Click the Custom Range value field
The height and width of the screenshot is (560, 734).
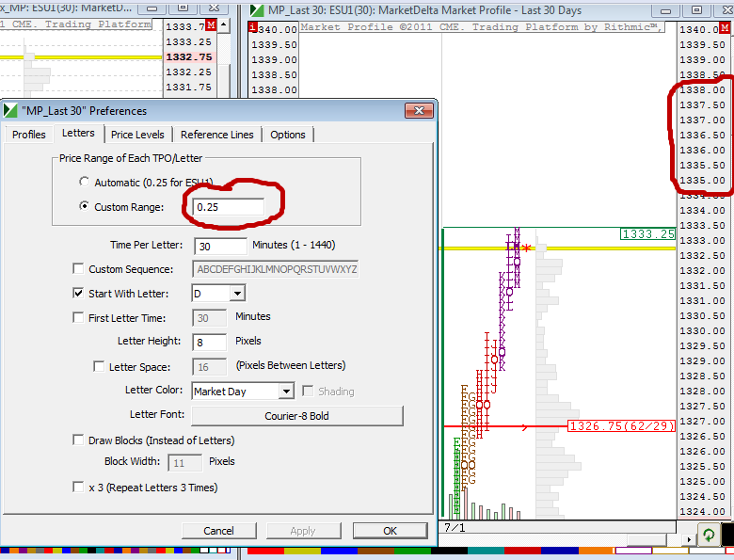228,206
